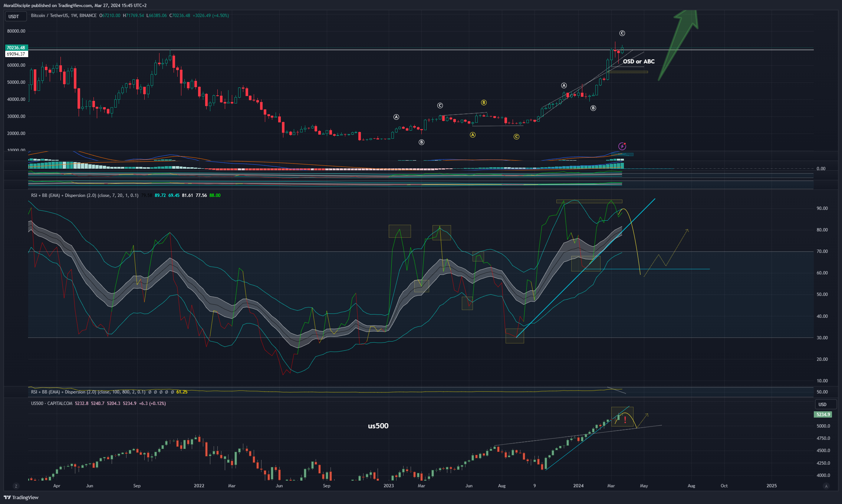Click the RSI + BB legend with 7, 20 settings
This screenshot has width=842, height=504.
point(85,195)
